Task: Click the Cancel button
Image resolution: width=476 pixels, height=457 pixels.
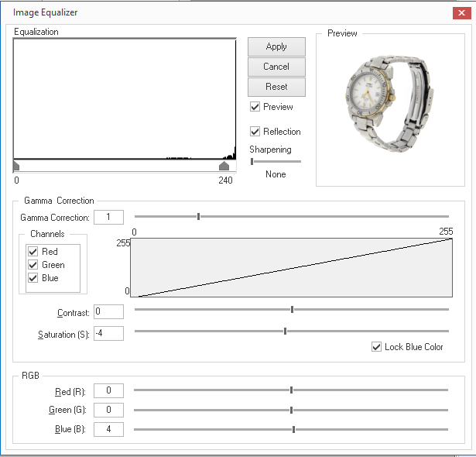Action: pos(276,67)
